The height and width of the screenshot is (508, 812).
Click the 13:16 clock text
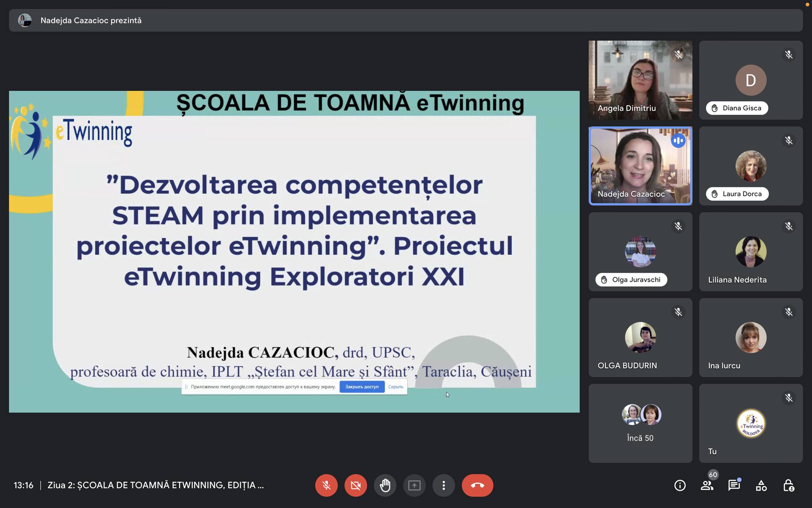(x=23, y=485)
